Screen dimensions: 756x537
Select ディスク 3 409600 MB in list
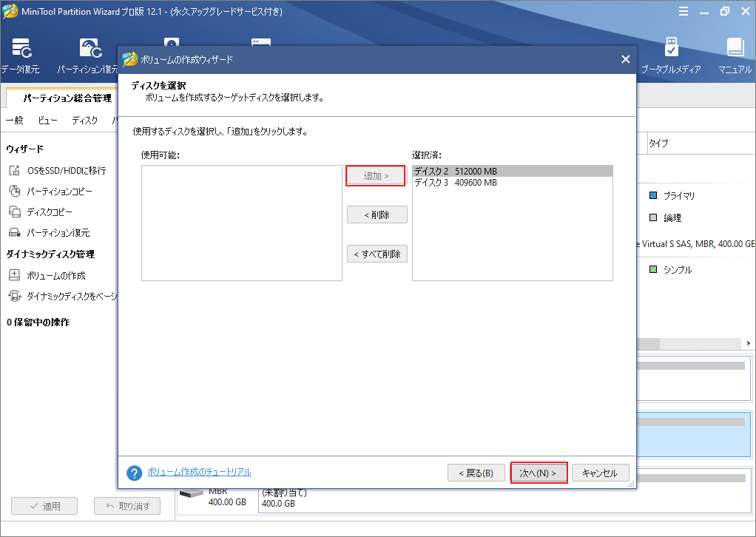point(456,183)
